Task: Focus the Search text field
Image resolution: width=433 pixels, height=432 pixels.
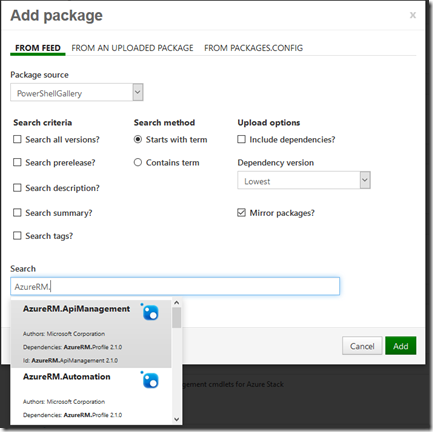Action: (175, 286)
